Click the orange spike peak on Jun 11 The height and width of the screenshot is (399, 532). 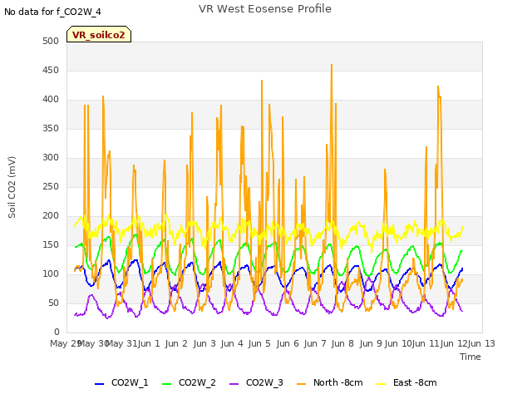pyautogui.click(x=438, y=86)
